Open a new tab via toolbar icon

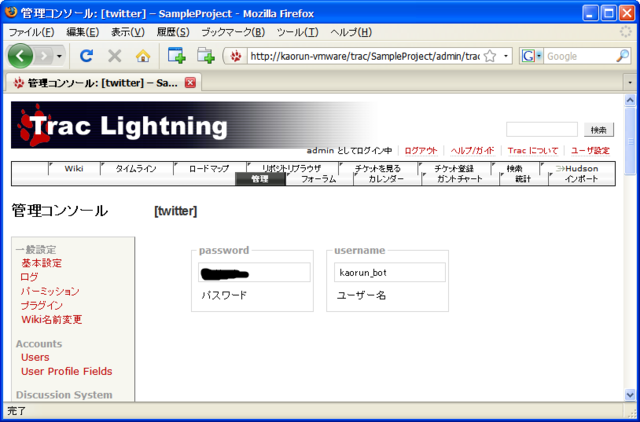tap(206, 55)
